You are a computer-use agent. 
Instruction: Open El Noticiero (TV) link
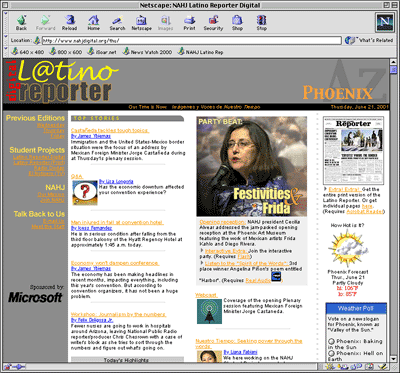pyautogui.click(x=47, y=173)
